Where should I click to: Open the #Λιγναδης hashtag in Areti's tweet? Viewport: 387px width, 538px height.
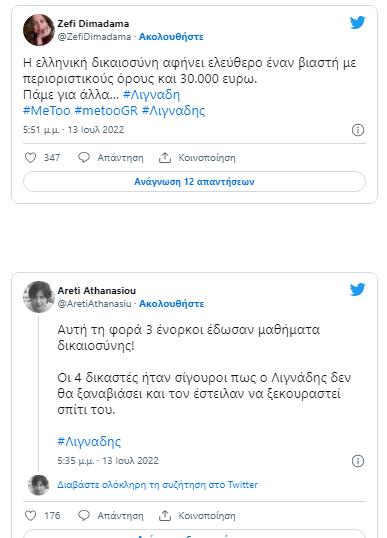pos(89,442)
